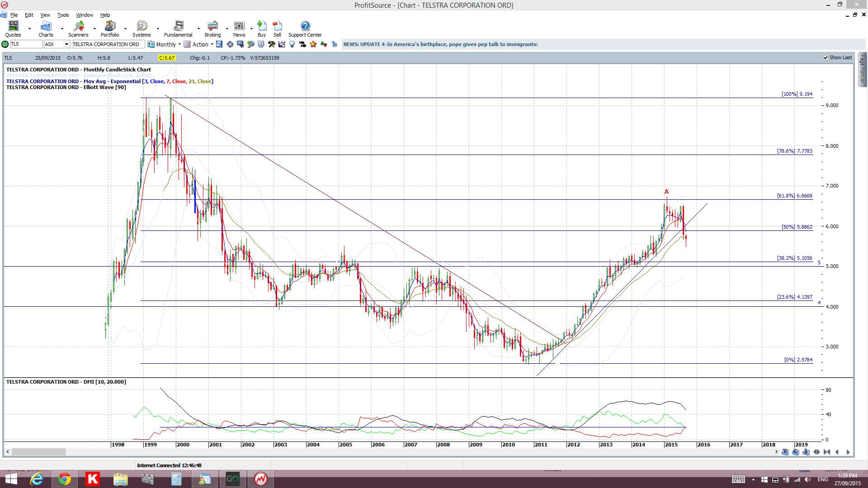Expand the Portfolio dropdown arrow
868x488 pixels.
tap(125, 28)
